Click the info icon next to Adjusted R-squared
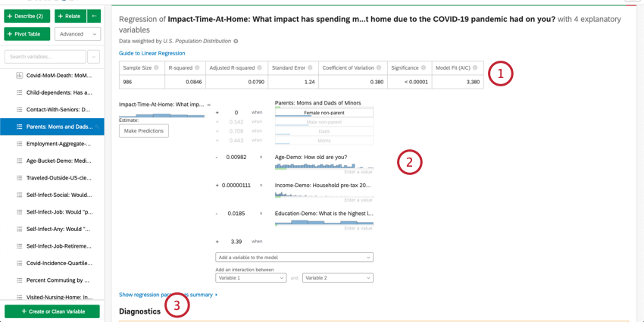 click(x=260, y=67)
